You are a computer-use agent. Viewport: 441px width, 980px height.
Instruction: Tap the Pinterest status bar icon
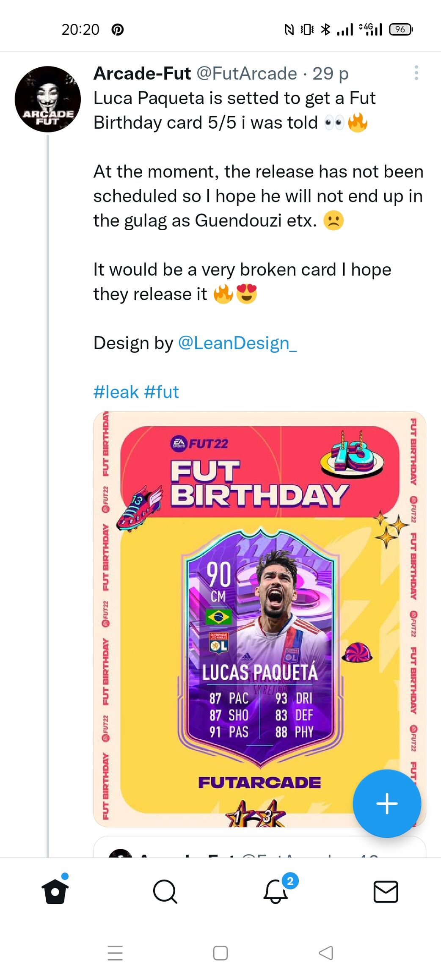tap(117, 30)
